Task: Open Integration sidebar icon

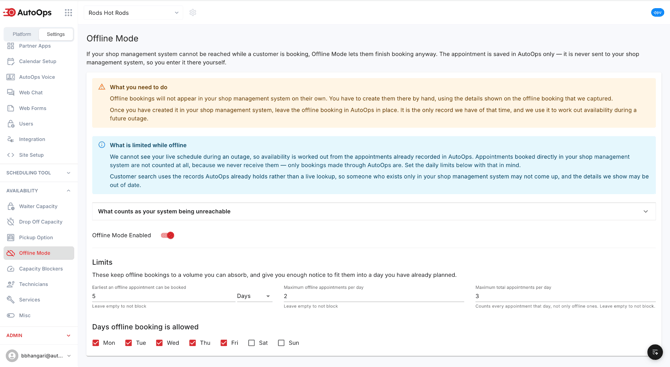Action: (x=11, y=139)
